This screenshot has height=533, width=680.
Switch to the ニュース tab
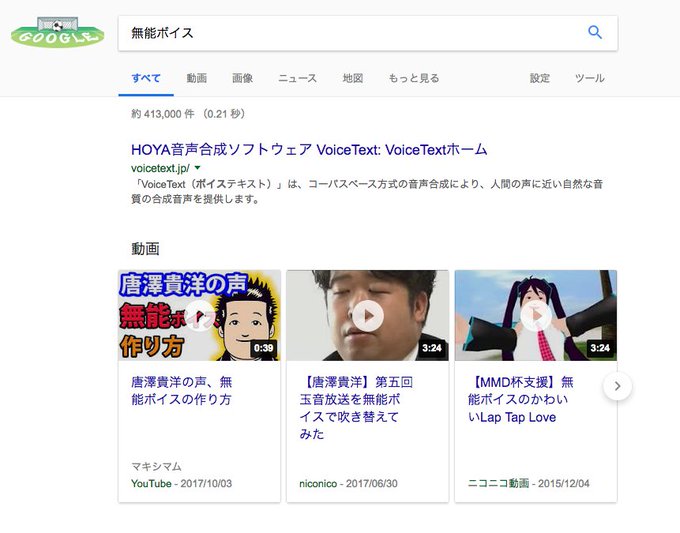point(298,78)
